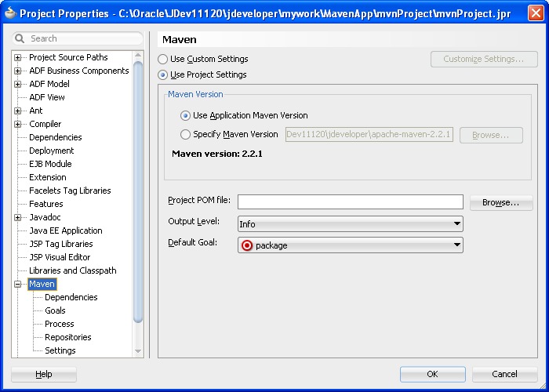Select Use Custom Settings radio button

tap(162, 59)
